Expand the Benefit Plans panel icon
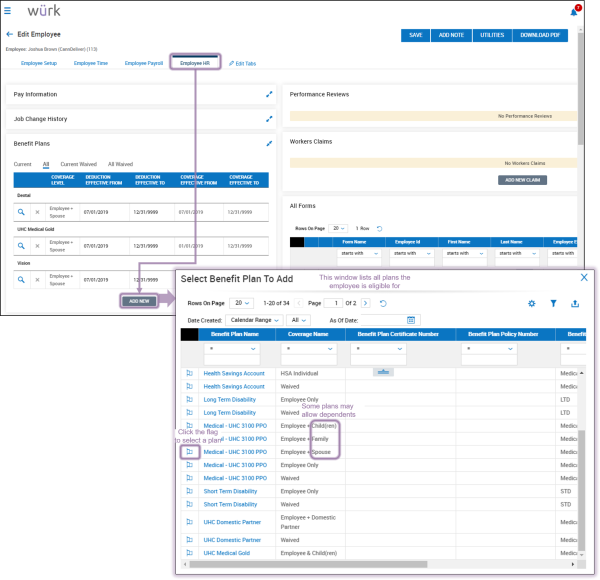 coord(269,143)
